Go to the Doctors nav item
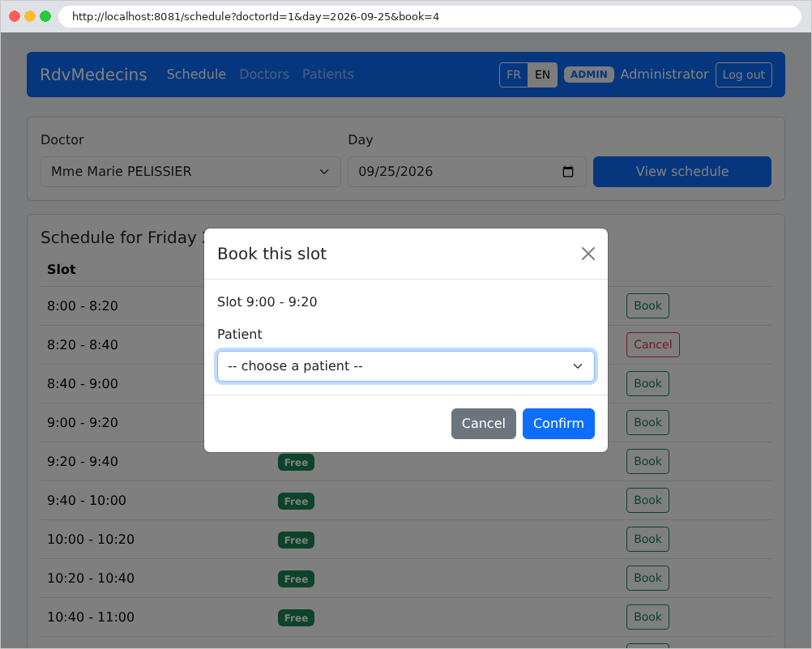Viewport: 812px width, 649px height. click(x=264, y=74)
